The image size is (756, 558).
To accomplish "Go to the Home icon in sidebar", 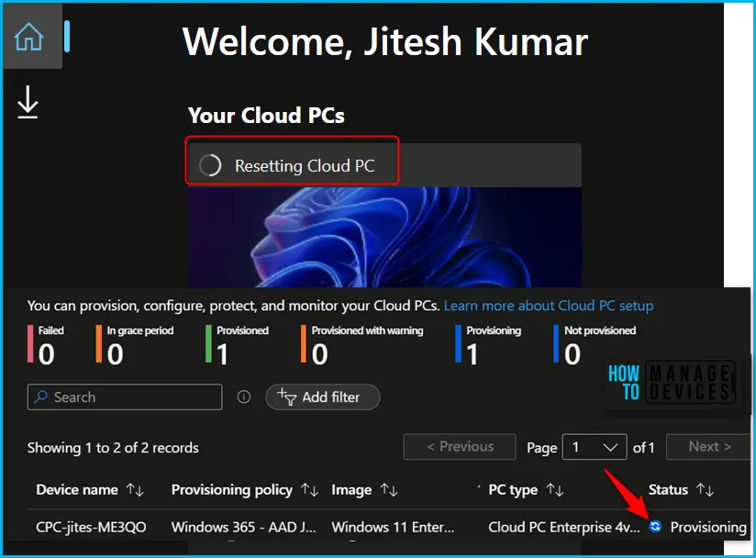I will pos(29,37).
